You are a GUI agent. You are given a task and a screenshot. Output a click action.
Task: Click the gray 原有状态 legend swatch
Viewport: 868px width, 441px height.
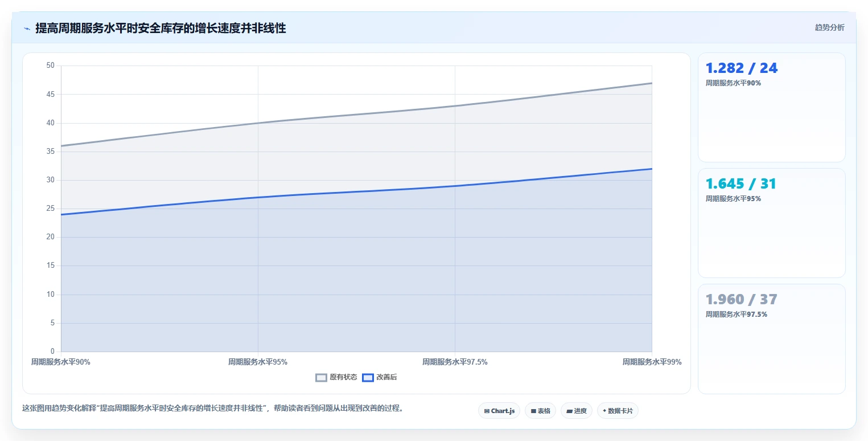pos(322,377)
